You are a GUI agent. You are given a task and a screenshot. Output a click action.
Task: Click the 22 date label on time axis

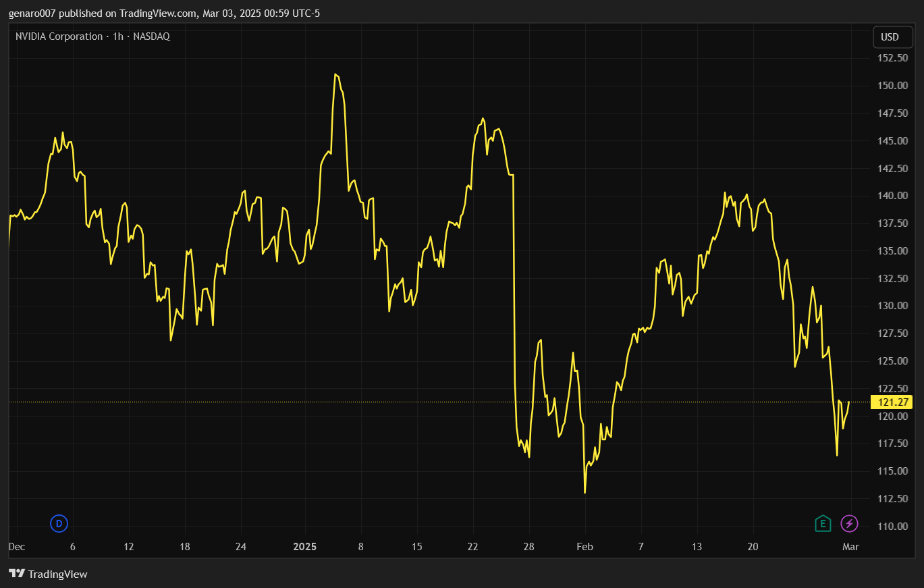click(473, 547)
